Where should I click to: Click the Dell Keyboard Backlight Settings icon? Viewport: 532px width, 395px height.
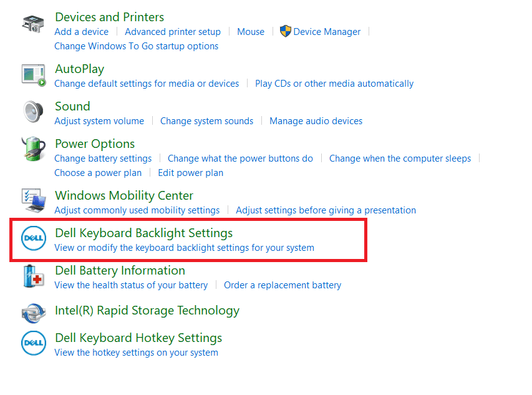coord(33,240)
